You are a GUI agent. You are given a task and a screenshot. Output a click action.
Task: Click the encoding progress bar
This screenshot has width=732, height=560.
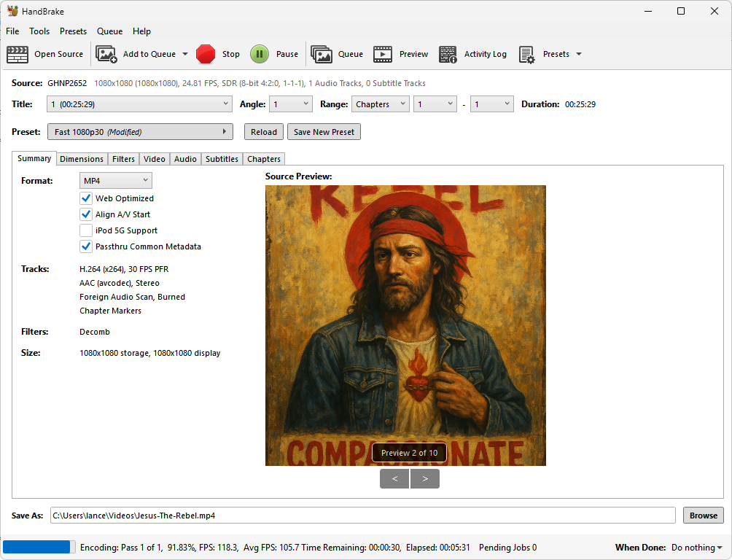click(39, 547)
